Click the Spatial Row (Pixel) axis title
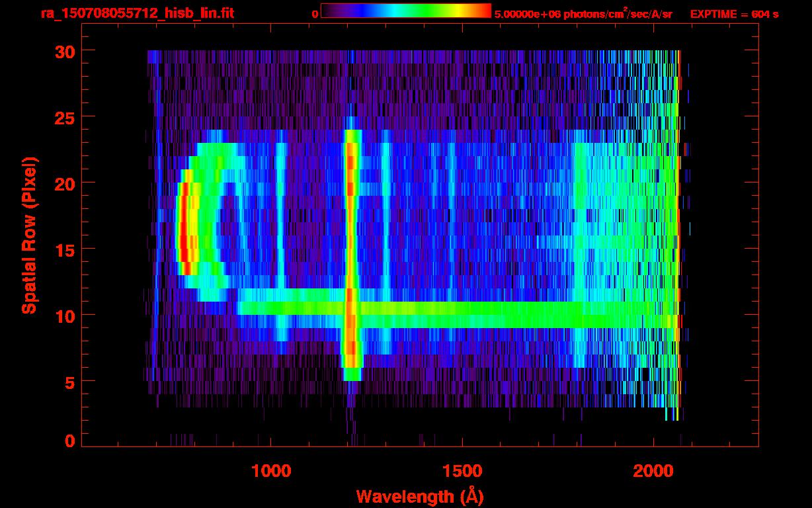Screen dimensions: 812x508 pyautogui.click(x=29, y=235)
